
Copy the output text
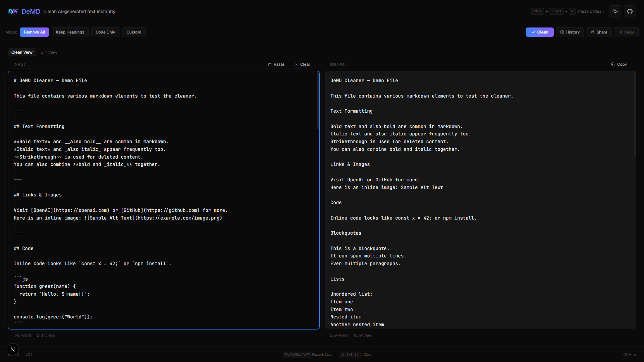(619, 64)
